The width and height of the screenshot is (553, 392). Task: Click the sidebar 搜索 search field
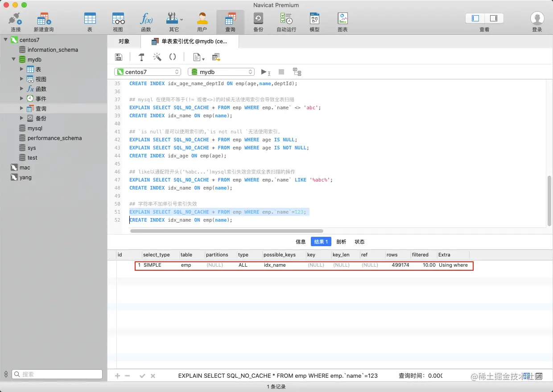(x=57, y=374)
